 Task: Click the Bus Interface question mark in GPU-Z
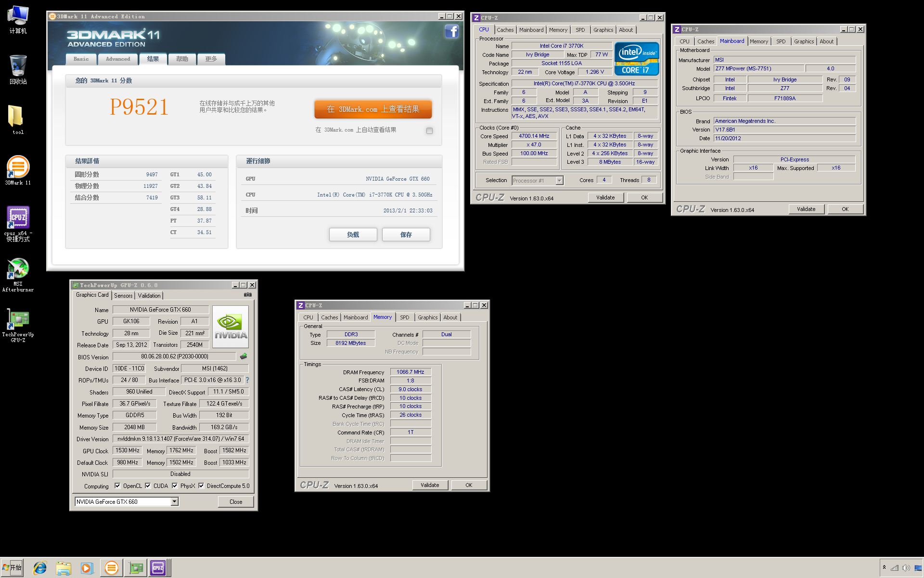(247, 380)
